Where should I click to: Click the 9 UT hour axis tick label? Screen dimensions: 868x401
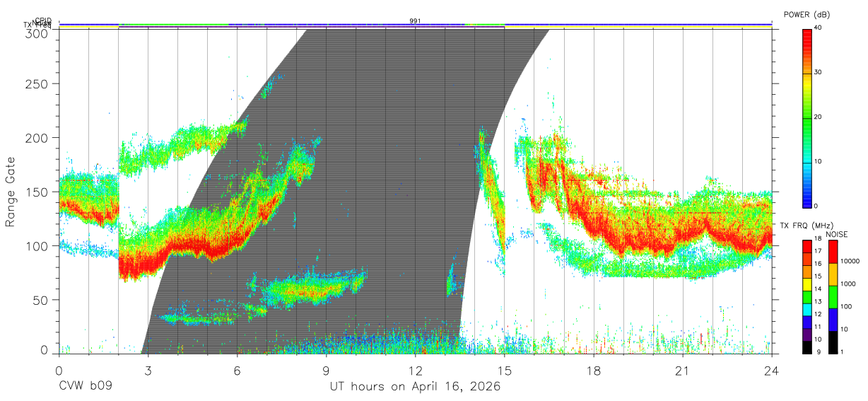(326, 371)
